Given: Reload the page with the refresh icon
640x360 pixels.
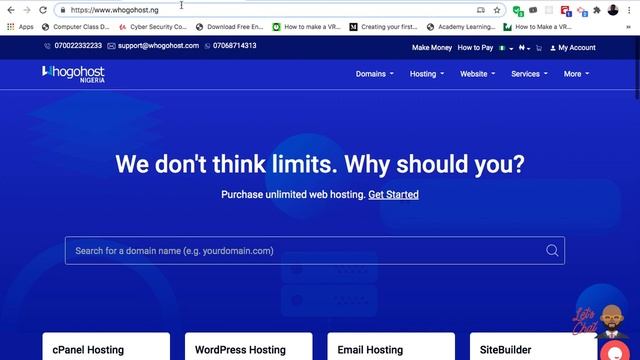Looking at the screenshot, I should coord(43,10).
